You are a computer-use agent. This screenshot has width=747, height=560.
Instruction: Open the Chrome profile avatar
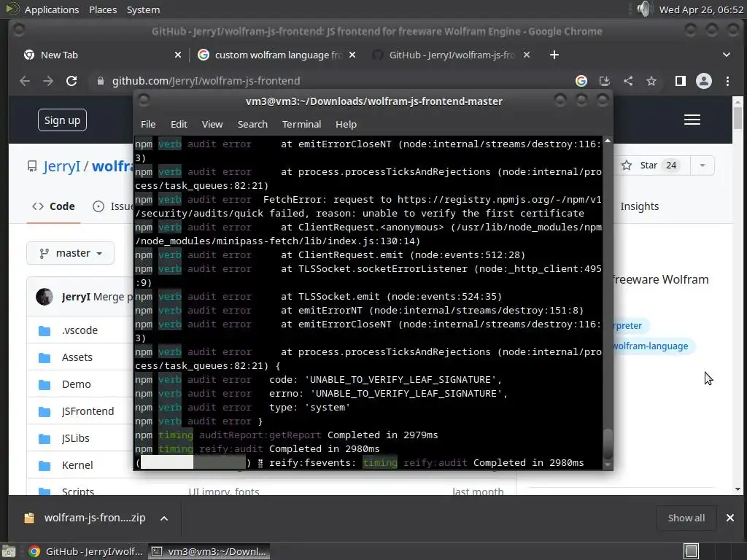pos(704,81)
